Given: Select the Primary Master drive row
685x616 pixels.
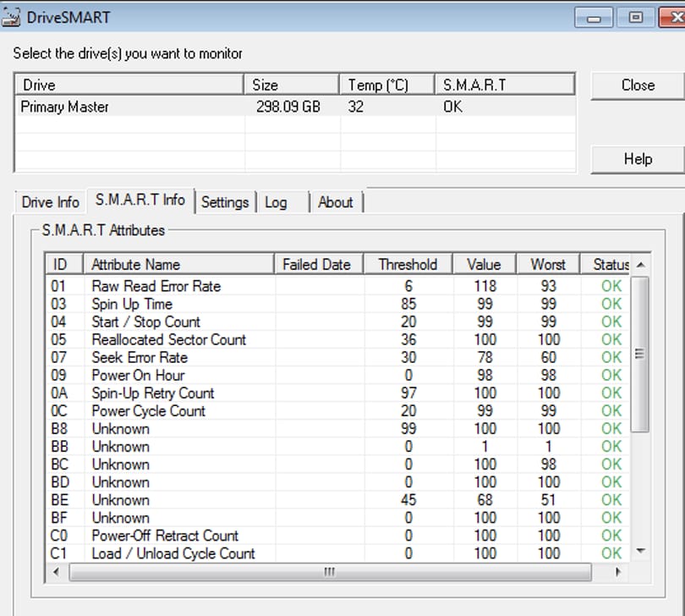Looking at the screenshot, I should pos(295,107).
